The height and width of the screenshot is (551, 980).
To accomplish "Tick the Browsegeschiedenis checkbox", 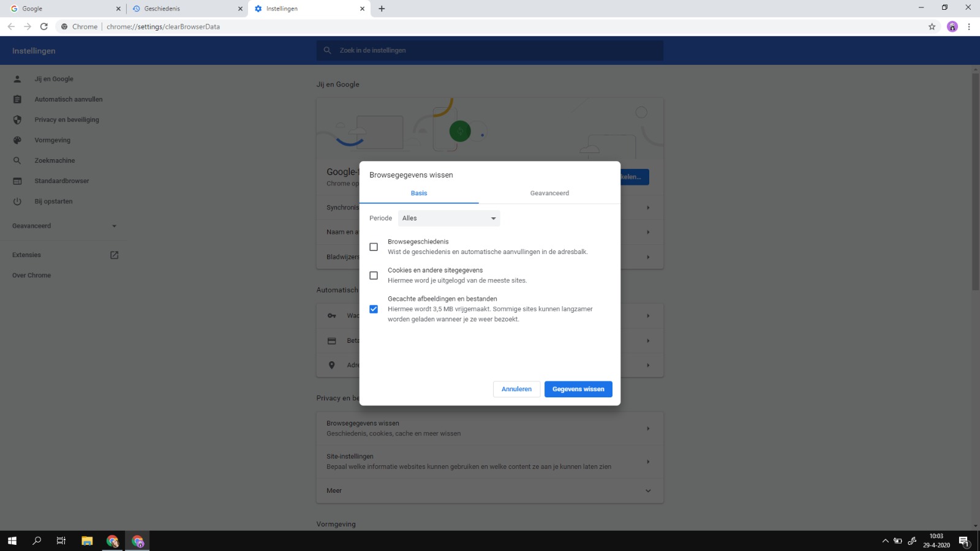I will tap(374, 247).
